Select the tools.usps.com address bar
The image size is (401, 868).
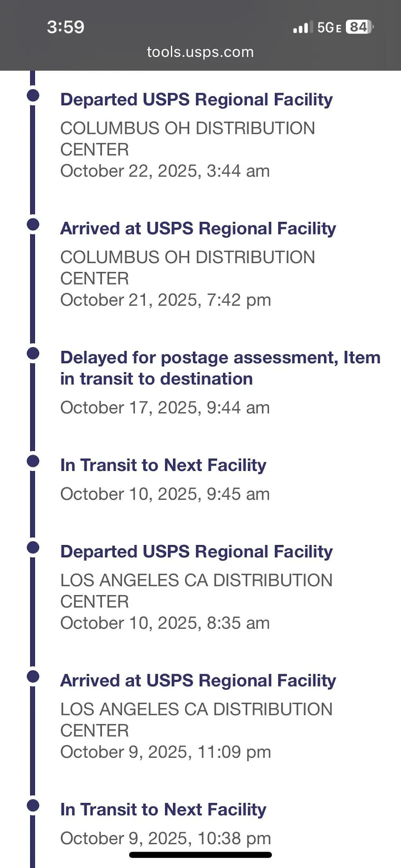200,52
